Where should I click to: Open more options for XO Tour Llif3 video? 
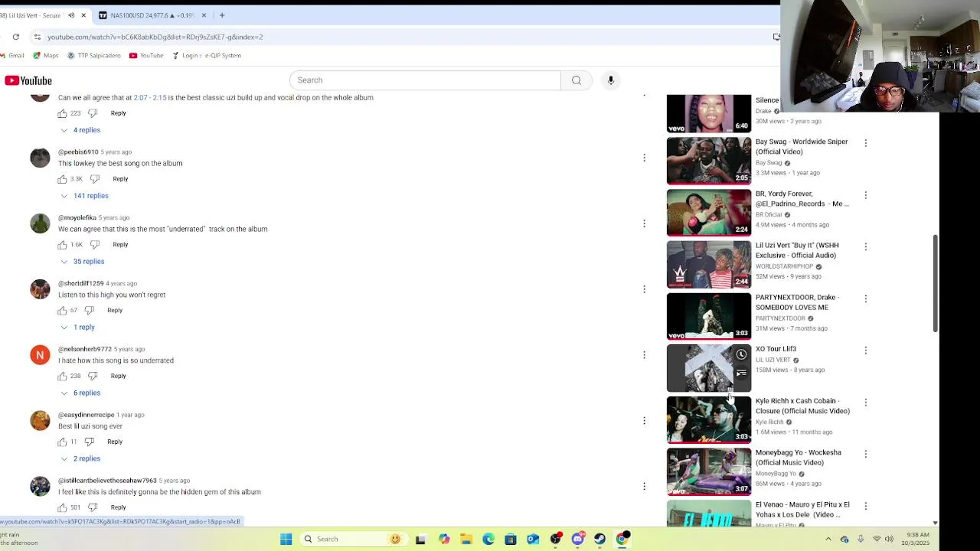[x=866, y=350]
